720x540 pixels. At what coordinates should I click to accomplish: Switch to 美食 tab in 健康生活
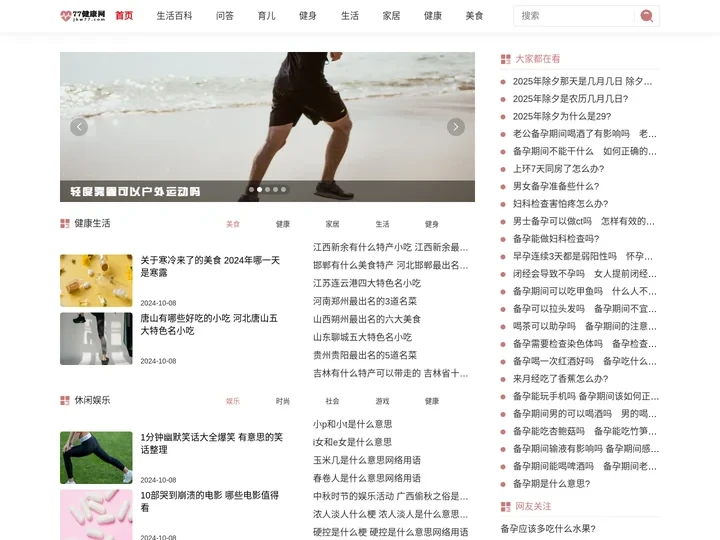pyautogui.click(x=233, y=224)
